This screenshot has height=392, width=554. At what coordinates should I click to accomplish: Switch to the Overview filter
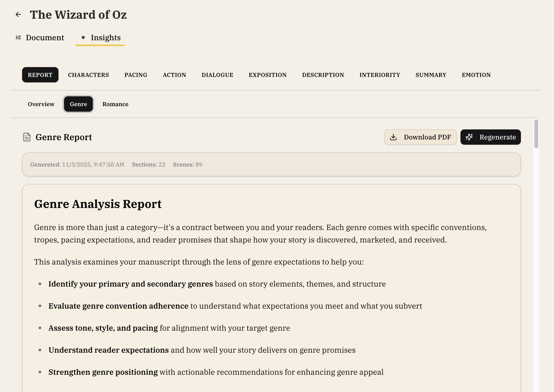(x=41, y=104)
